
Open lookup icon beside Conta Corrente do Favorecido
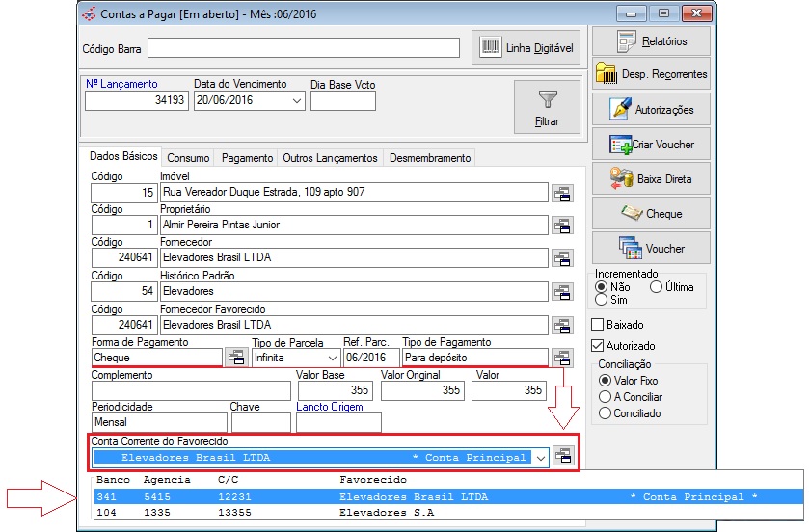pos(564,457)
